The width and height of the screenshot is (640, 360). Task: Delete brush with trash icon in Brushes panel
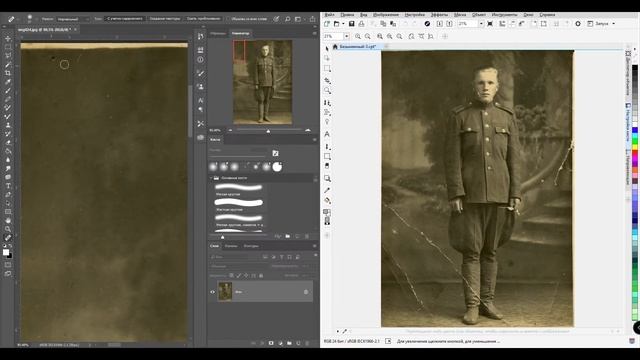pyautogui.click(x=307, y=236)
